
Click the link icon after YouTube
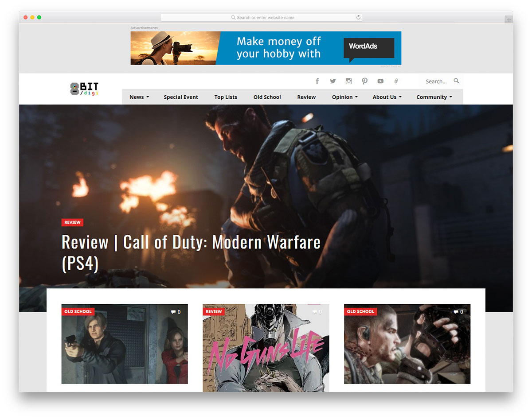396,81
